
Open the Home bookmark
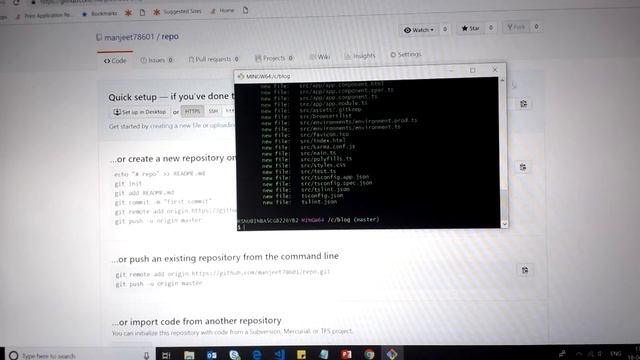point(222,11)
